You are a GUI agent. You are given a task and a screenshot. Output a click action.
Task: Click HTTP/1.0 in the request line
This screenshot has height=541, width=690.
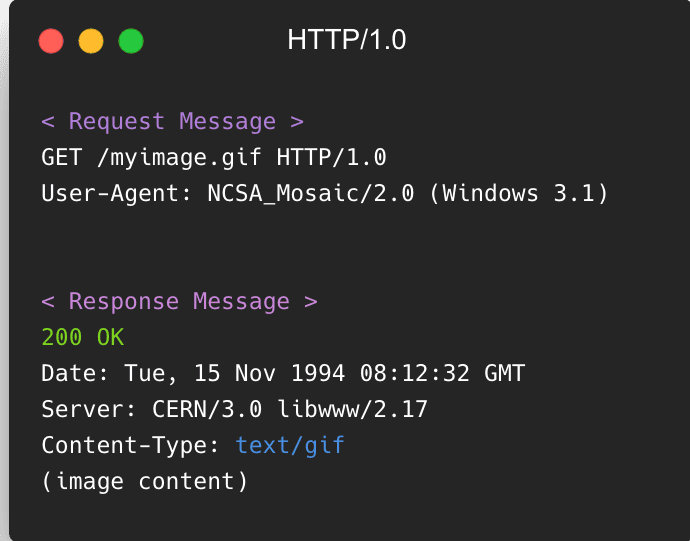[x=331, y=157]
